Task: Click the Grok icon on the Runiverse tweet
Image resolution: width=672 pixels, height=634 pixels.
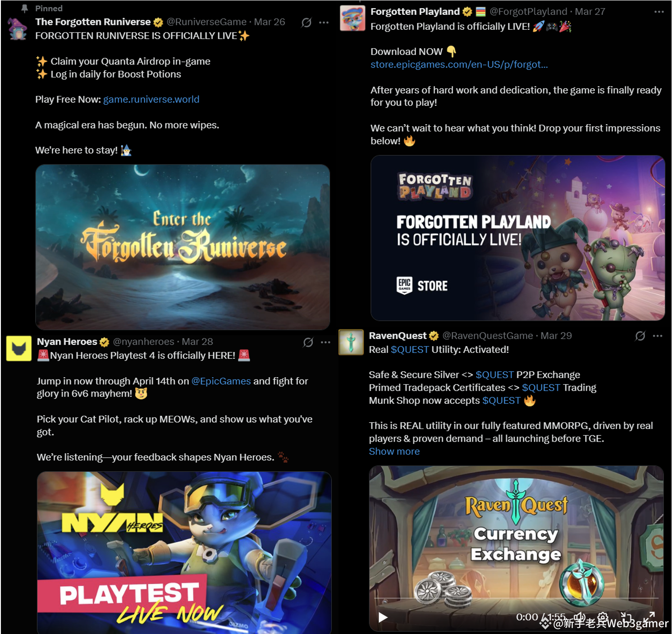Action: coord(306,23)
